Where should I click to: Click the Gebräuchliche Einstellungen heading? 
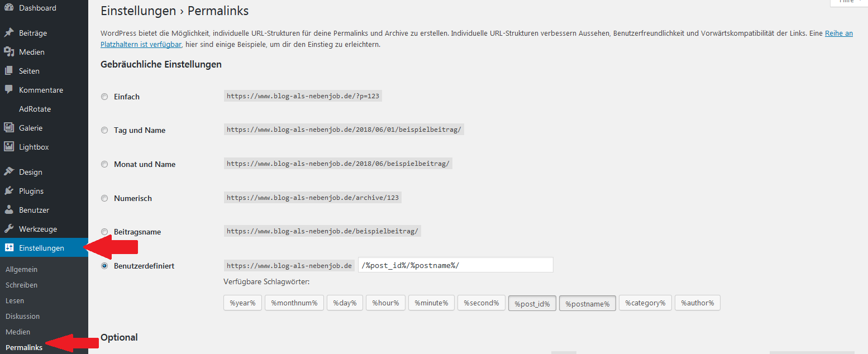(x=161, y=64)
